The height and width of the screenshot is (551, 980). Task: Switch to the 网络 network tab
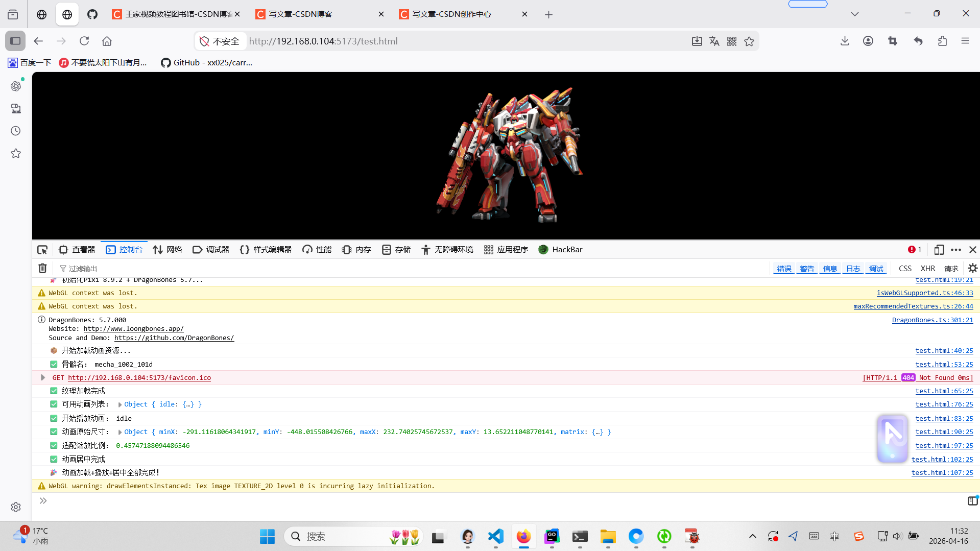tap(168, 250)
